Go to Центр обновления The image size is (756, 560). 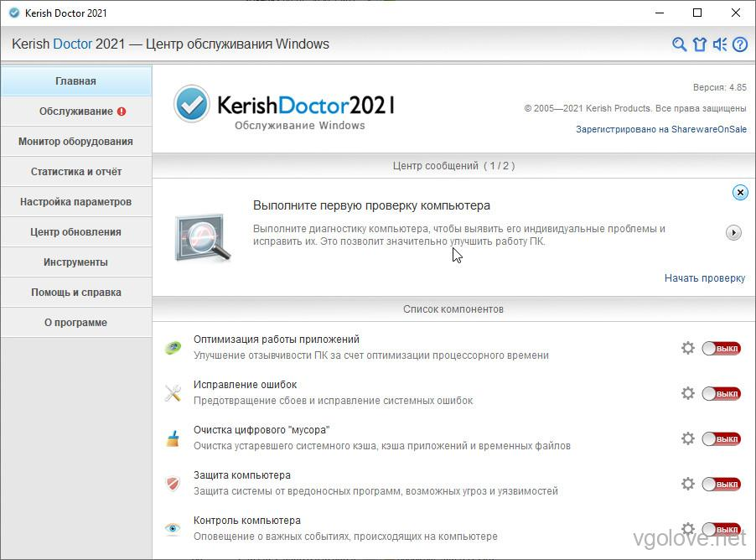pyautogui.click(x=76, y=232)
